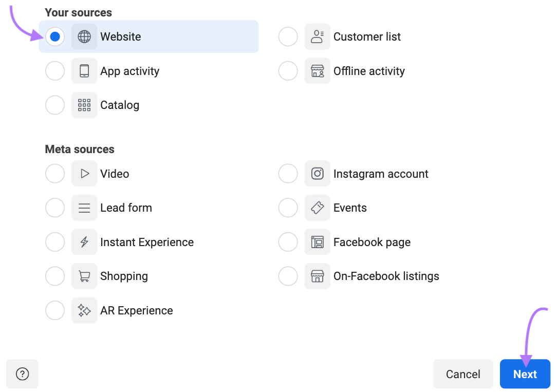Image resolution: width=556 pixels, height=392 pixels.
Task: Click the Video play icon
Action: (x=84, y=174)
